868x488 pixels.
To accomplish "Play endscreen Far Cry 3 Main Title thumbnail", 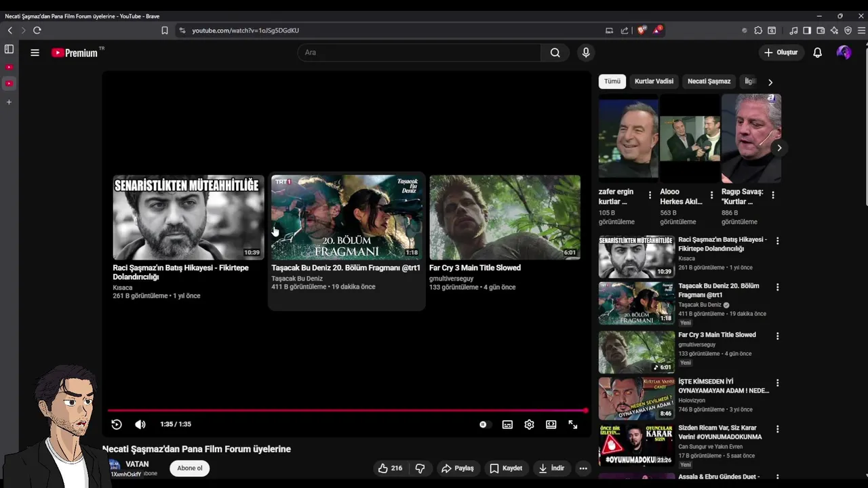I will pos(505,218).
